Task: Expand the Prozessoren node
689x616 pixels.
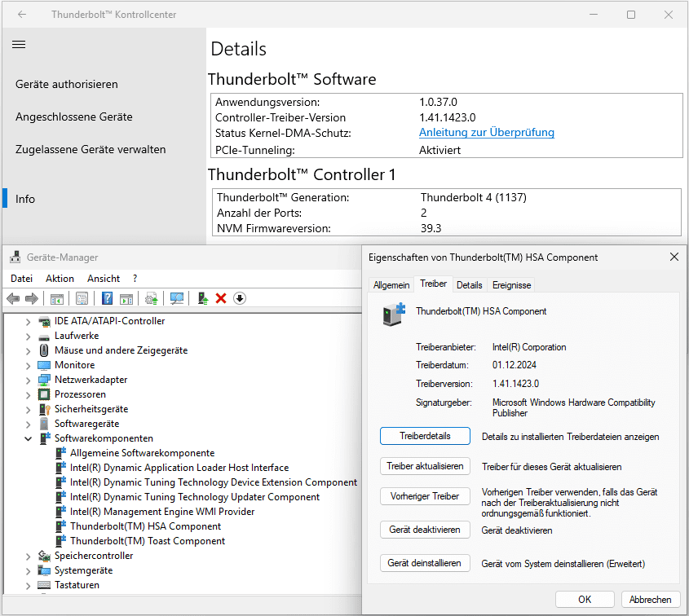Action: point(28,395)
